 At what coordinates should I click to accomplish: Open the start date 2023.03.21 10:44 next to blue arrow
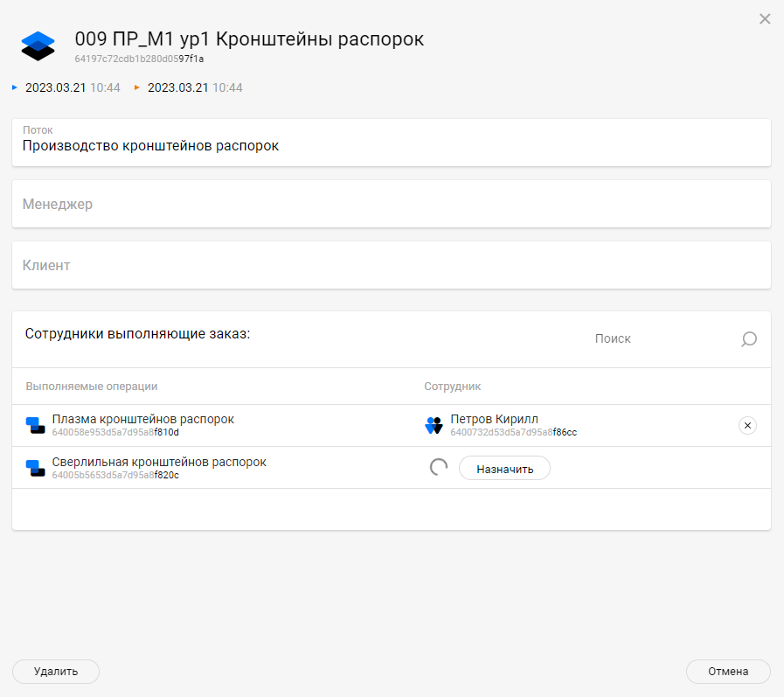(73, 87)
